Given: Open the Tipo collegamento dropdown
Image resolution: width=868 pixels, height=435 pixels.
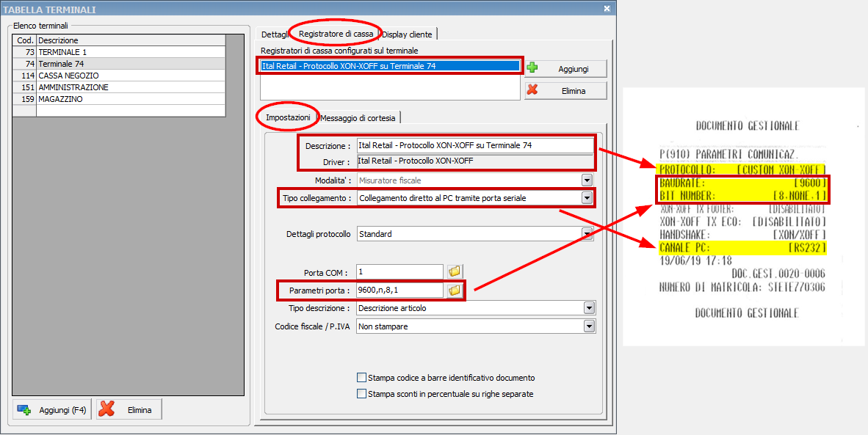Looking at the screenshot, I should tap(586, 198).
